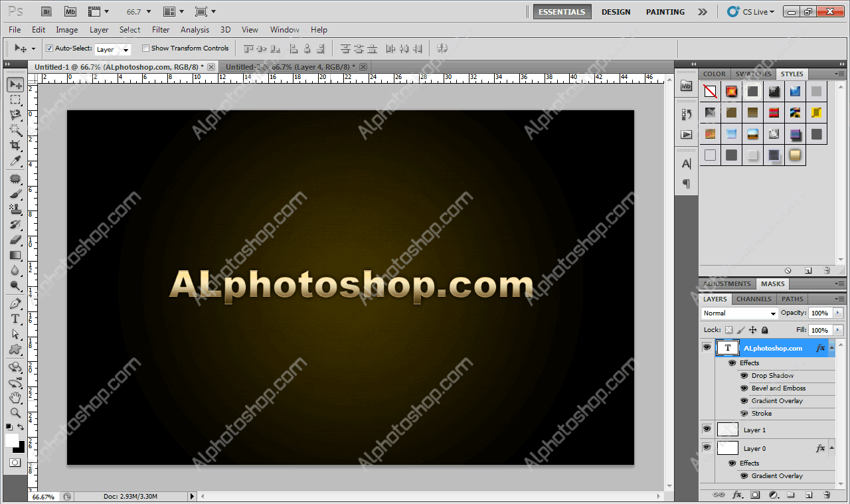Switch to the Channels tab
The height and width of the screenshot is (504, 850).
point(754,299)
